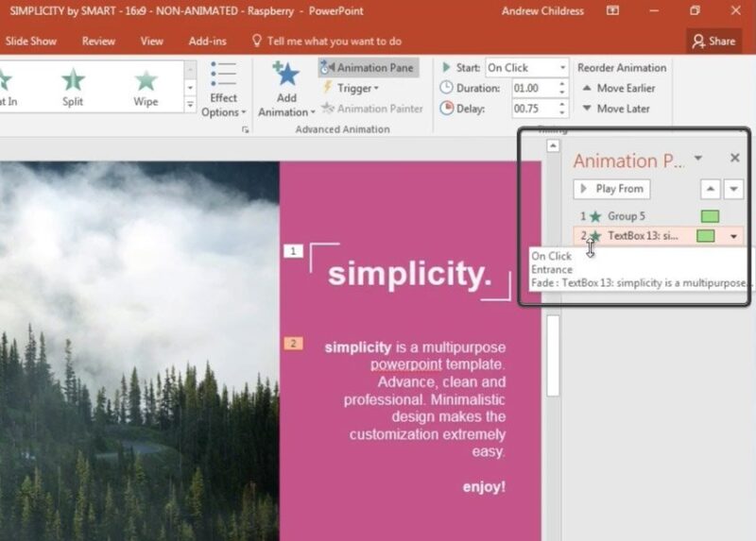The height and width of the screenshot is (541, 756).
Task: Select TextBox 13 animation entry
Action: pos(658,236)
